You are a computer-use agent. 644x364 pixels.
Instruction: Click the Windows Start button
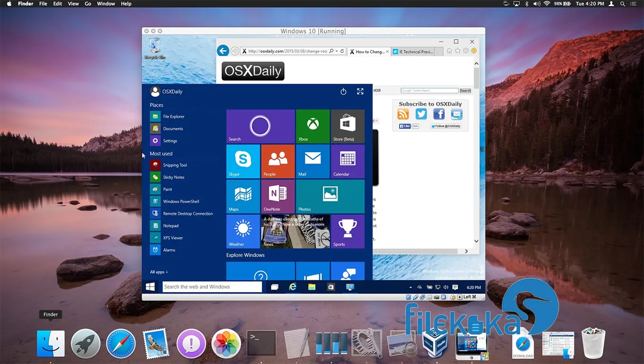coord(151,287)
